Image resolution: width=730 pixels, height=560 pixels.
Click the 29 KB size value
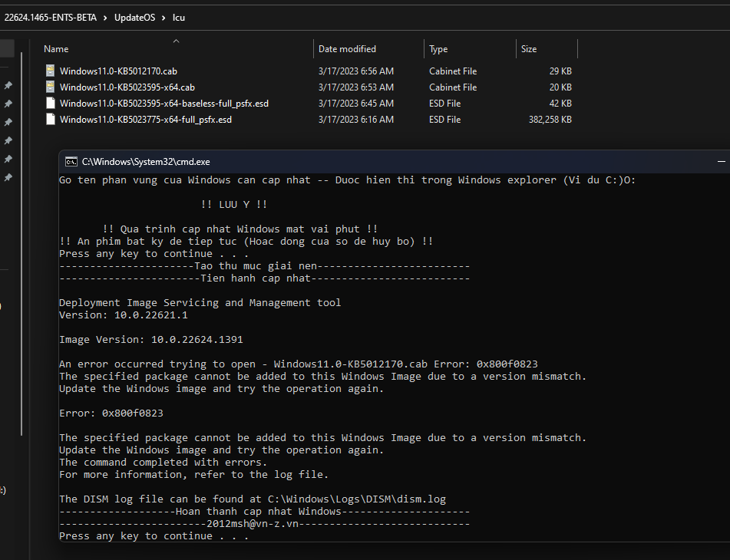560,71
